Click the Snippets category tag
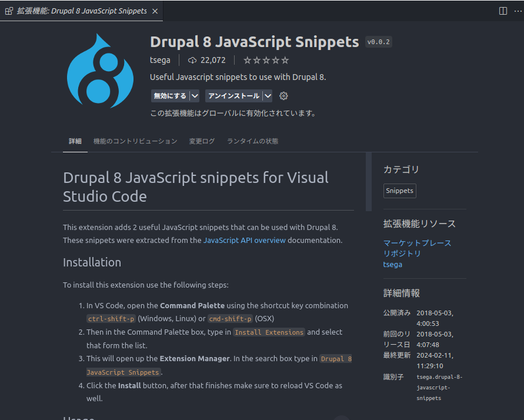This screenshot has height=420, width=524. pos(400,191)
